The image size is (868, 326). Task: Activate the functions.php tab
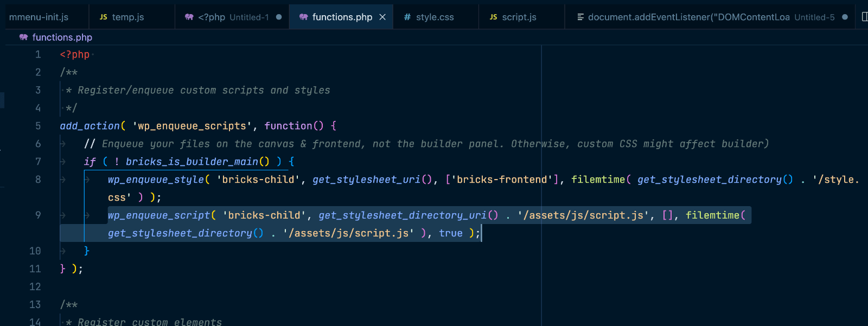tap(341, 17)
